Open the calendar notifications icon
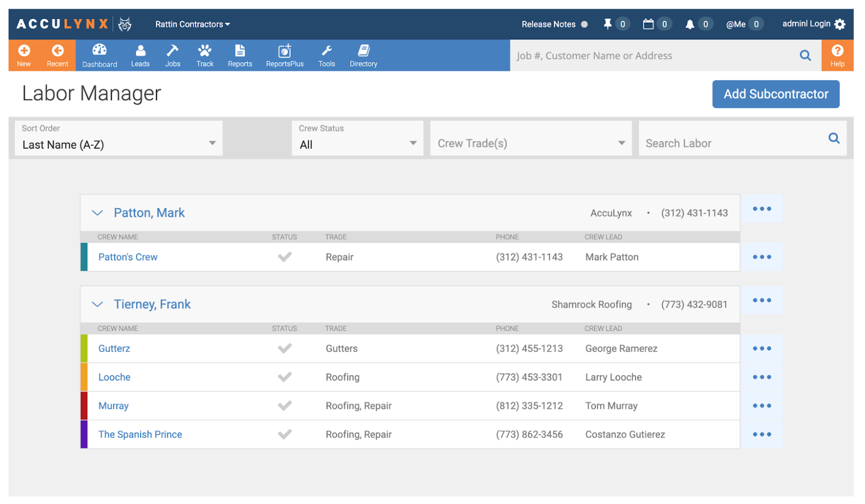The image size is (865, 504). point(648,24)
